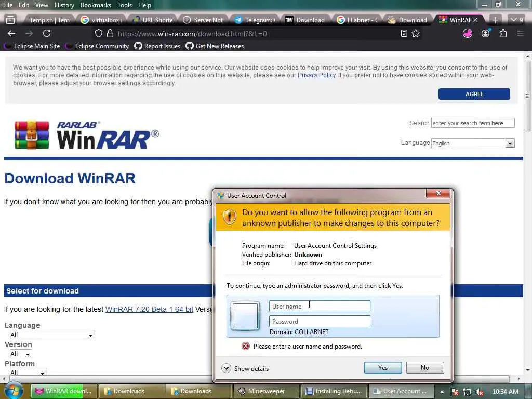Screen dimensions: 532x399
Task: Click the URL address bar
Action: 251,34
